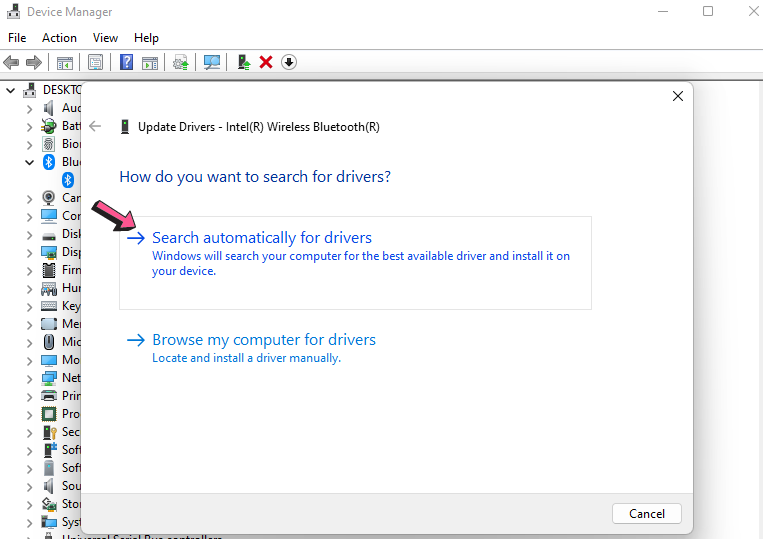Expand the Audio category chevron
Screen dimensions: 763x539
coord(29,109)
